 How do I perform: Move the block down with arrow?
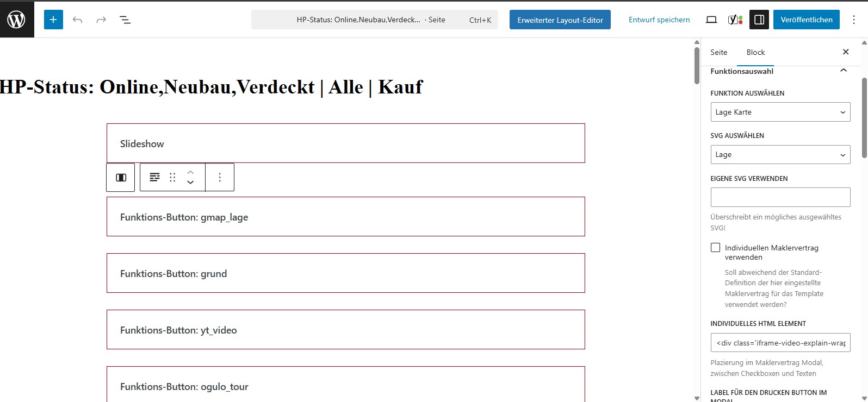click(x=190, y=182)
